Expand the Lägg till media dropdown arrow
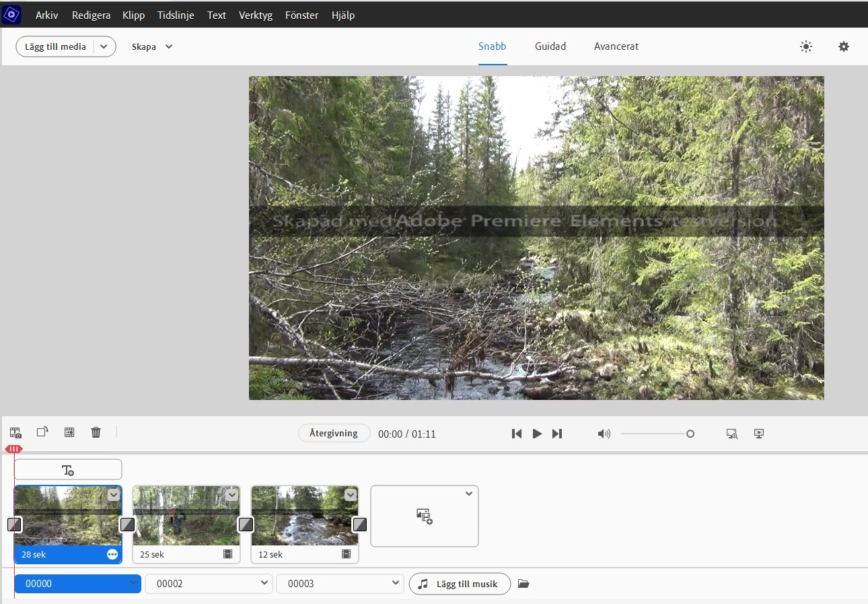868x604 pixels. (104, 46)
